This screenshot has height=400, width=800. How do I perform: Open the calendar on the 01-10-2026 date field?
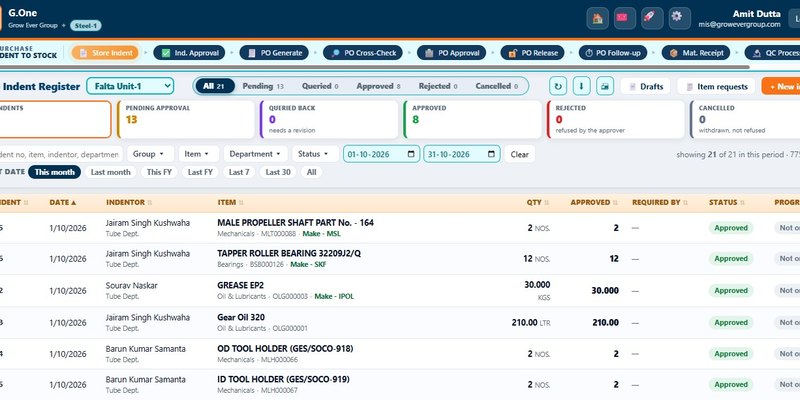[x=411, y=154]
